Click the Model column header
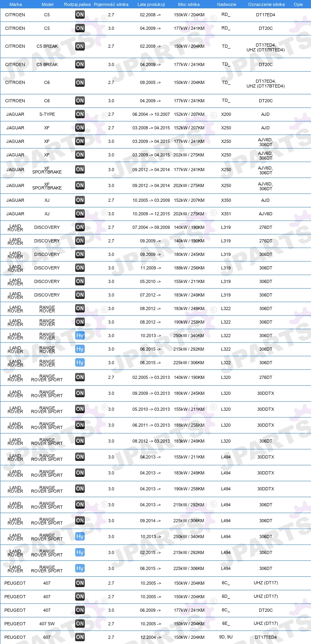 click(x=48, y=4)
